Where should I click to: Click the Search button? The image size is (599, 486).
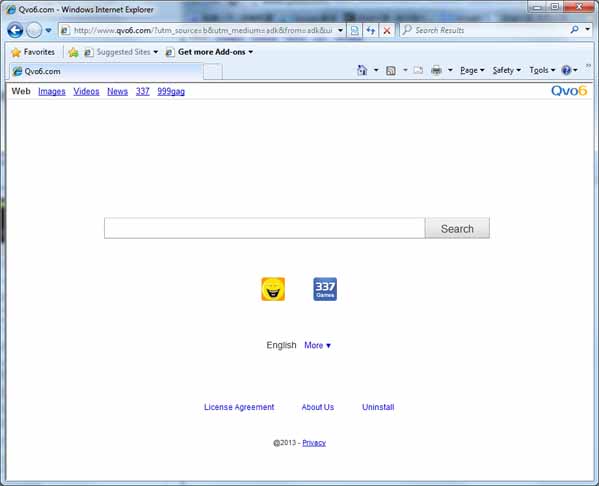point(457,228)
